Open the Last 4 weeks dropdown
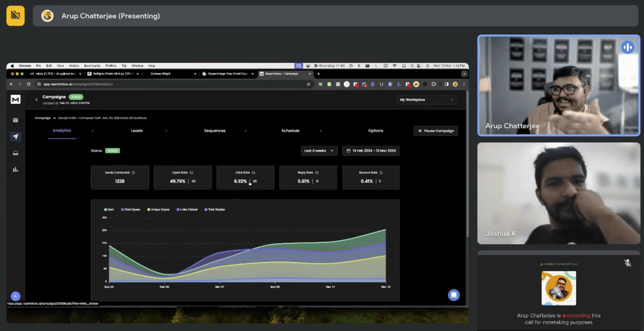The height and width of the screenshot is (331, 644). pos(319,150)
